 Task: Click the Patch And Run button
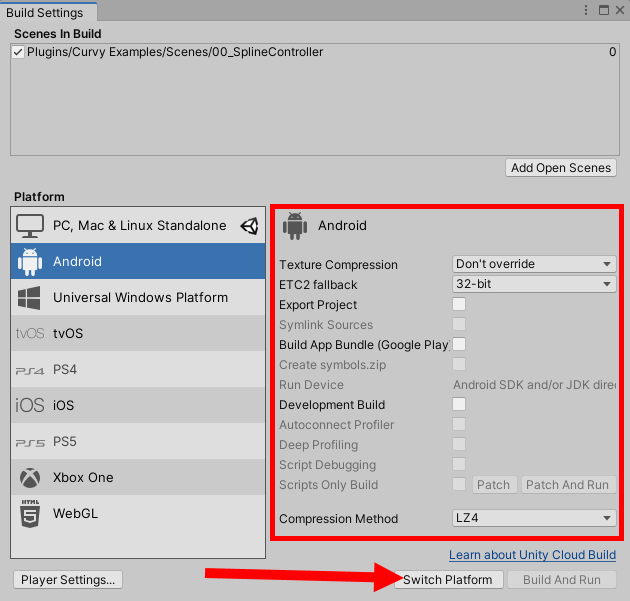[x=568, y=484]
